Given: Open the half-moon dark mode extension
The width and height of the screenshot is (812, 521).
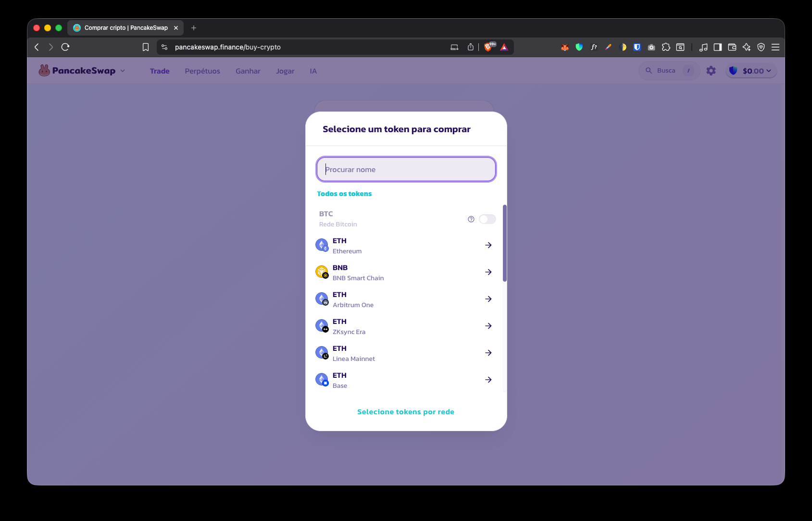Looking at the screenshot, I should click(623, 47).
